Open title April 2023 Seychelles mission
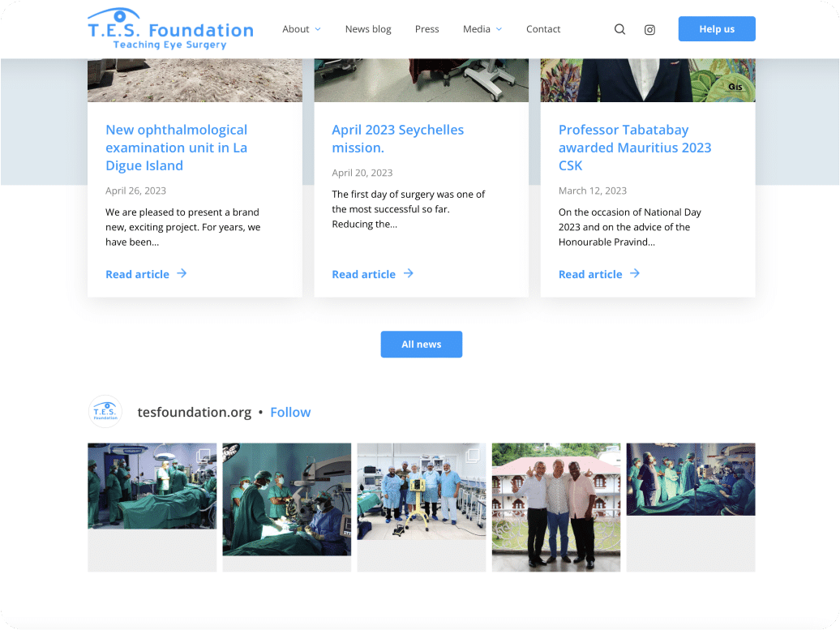The height and width of the screenshot is (630, 840). [x=398, y=139]
